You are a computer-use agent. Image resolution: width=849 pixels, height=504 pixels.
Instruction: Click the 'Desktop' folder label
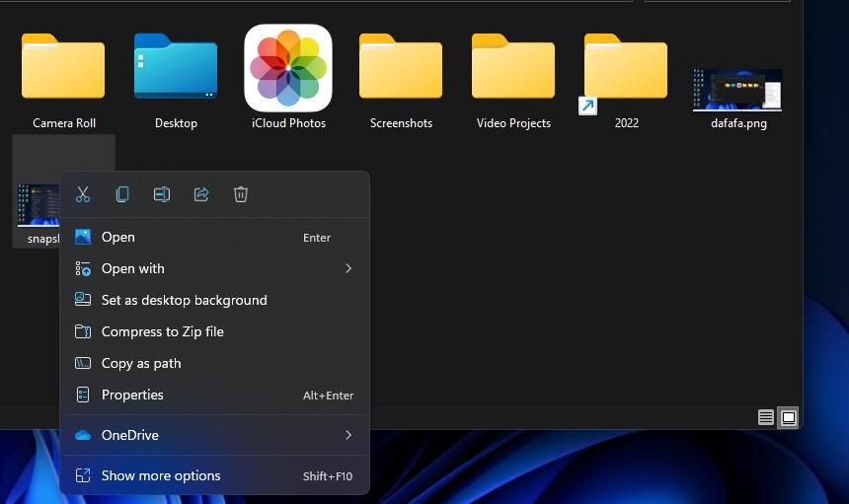point(176,123)
